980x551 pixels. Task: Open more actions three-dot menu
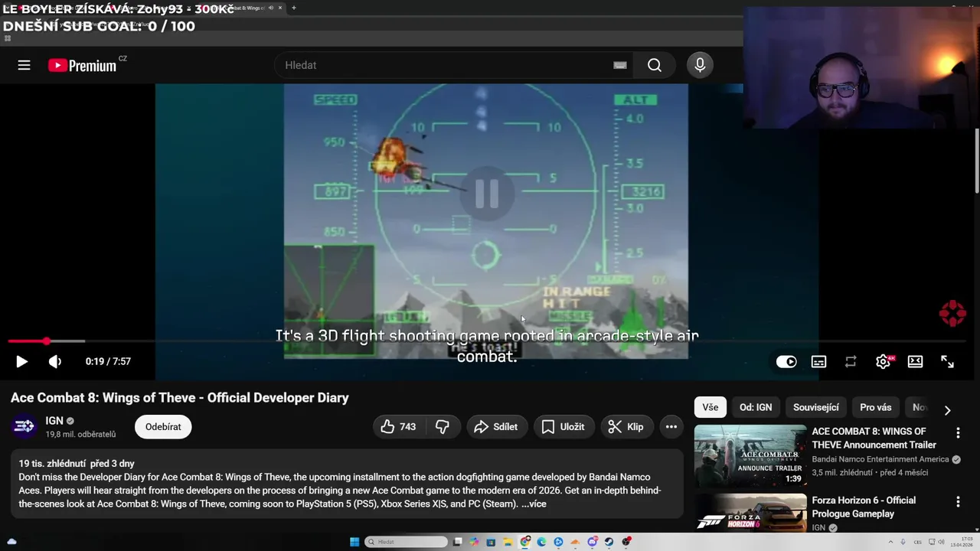pyautogui.click(x=671, y=426)
